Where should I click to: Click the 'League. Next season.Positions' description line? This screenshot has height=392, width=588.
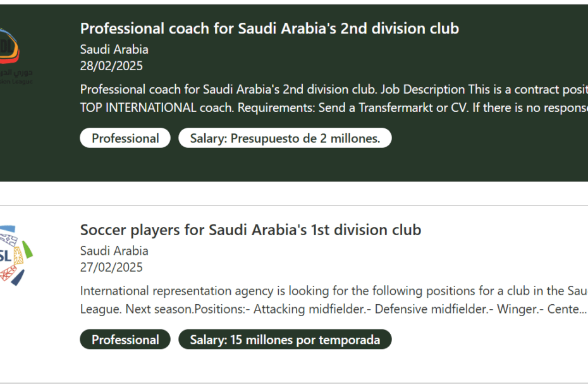[316, 309]
